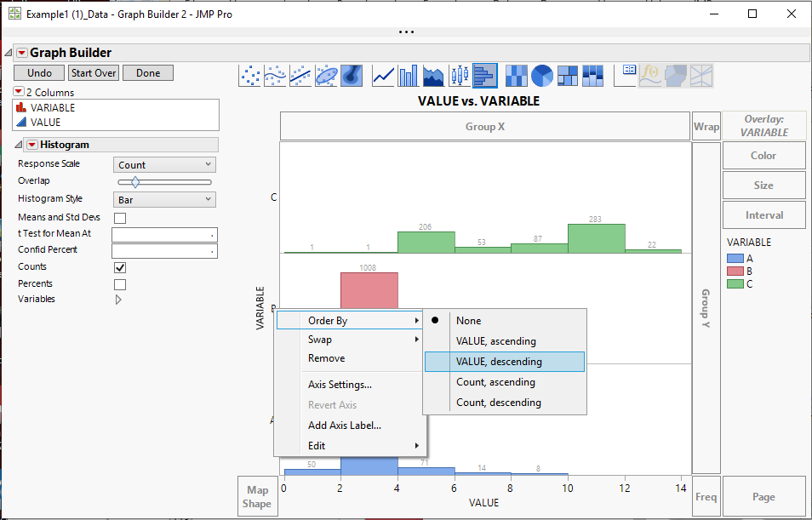Select the Treemap element icon
This screenshot has width=812, height=520.
tap(567, 75)
